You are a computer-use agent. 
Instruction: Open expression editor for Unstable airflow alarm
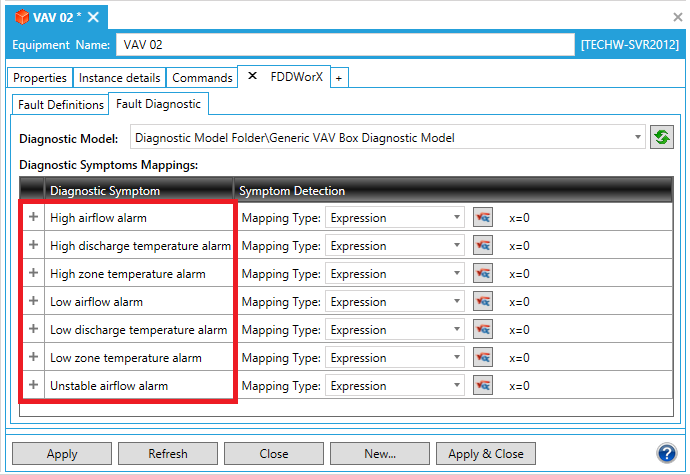coord(484,386)
